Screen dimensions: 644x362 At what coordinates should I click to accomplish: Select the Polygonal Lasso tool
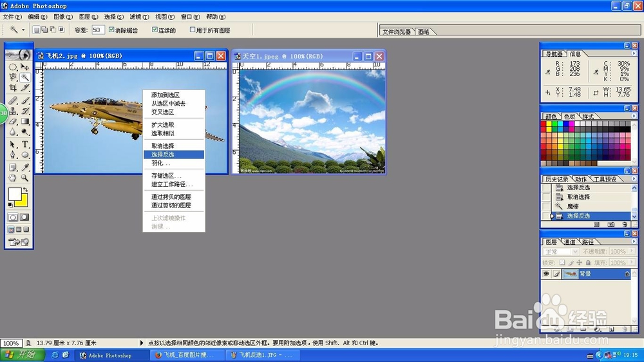tap(13, 77)
